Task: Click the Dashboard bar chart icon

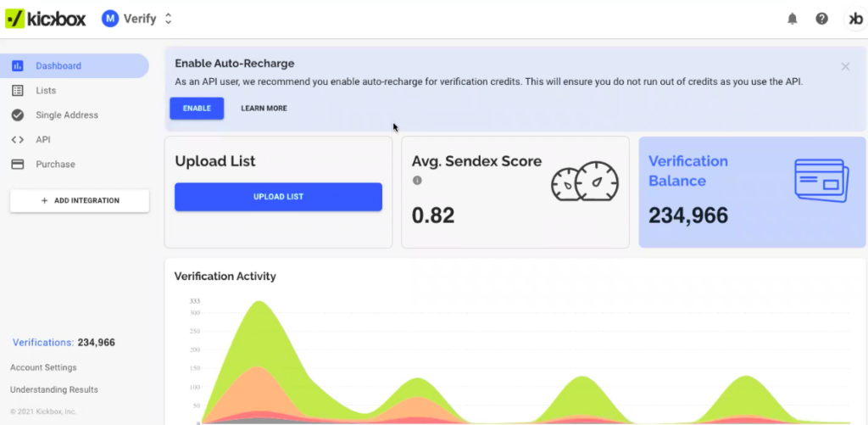Action: point(18,66)
